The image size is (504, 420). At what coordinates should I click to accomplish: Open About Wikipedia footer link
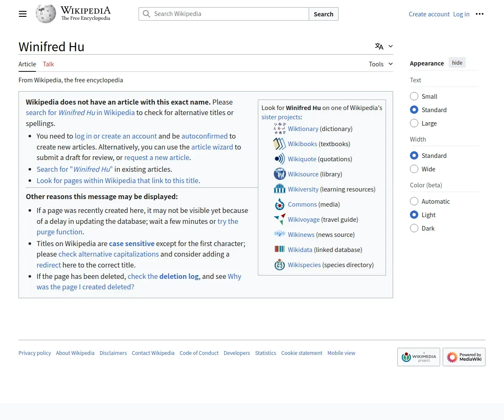[75, 353]
